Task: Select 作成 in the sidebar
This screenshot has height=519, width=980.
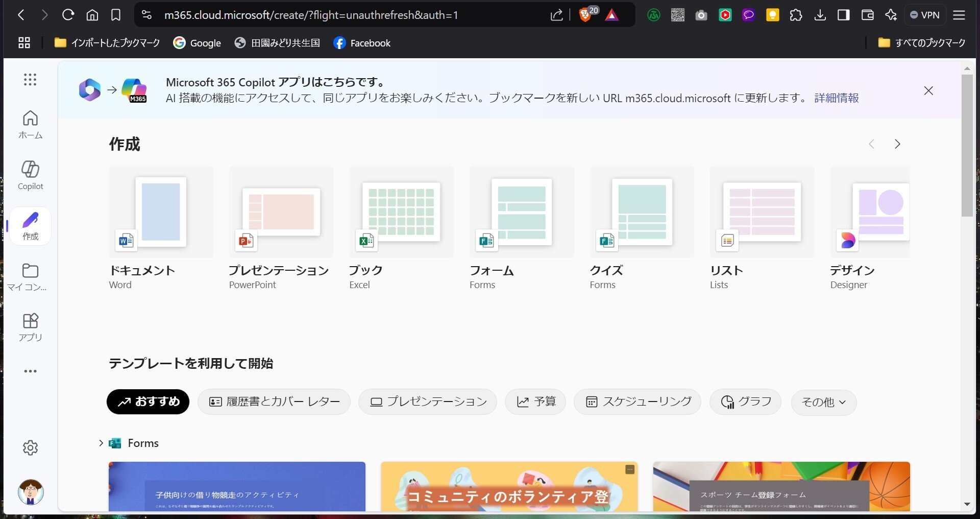Action: tap(30, 226)
